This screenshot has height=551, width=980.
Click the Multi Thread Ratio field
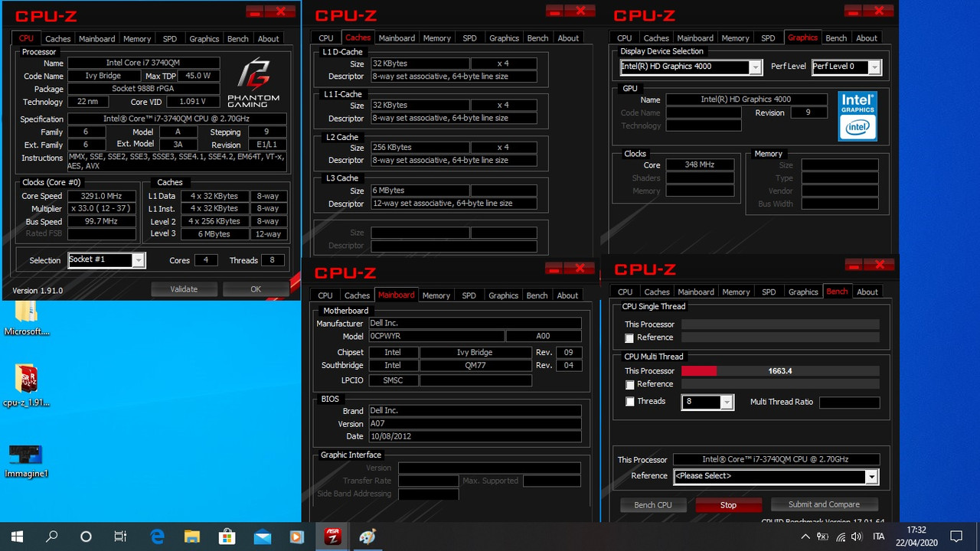click(x=849, y=403)
